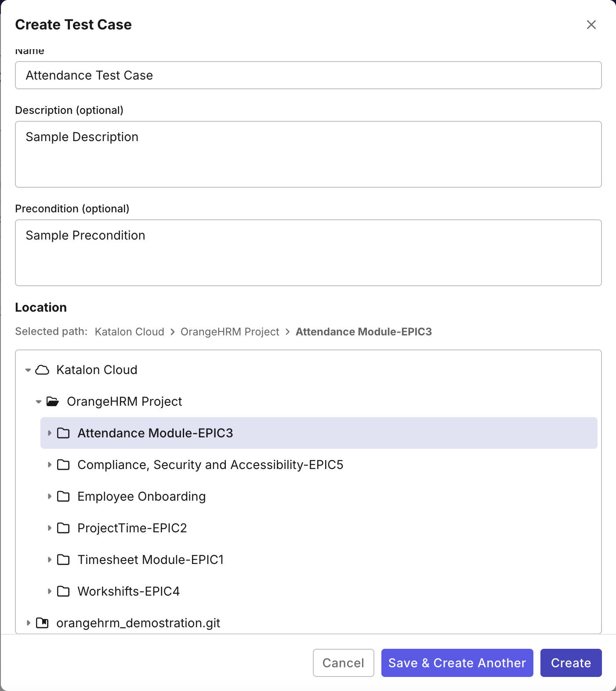Image resolution: width=616 pixels, height=691 pixels.
Task: Click the git repository icon for orangehrm_demostration.git
Action: click(42, 623)
